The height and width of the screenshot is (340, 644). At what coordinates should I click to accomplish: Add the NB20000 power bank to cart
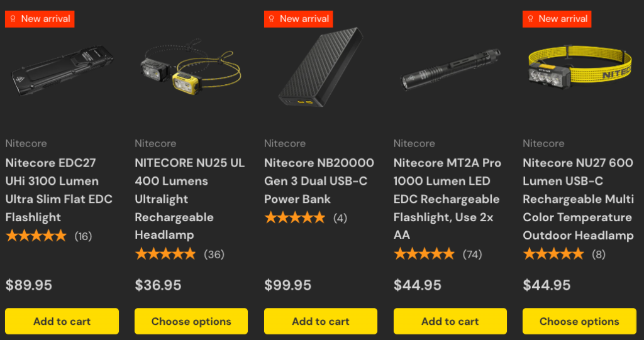(x=321, y=321)
